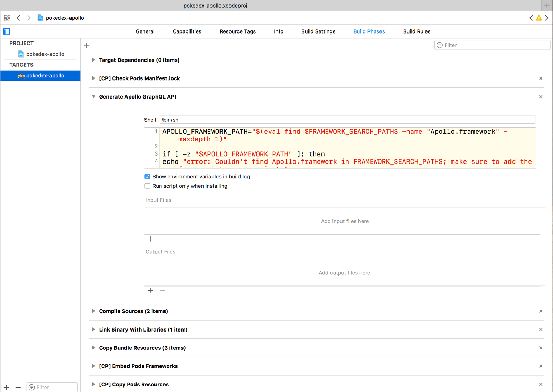The height and width of the screenshot is (392, 553).
Task: Add a new build phase with plus
Action: (87, 45)
